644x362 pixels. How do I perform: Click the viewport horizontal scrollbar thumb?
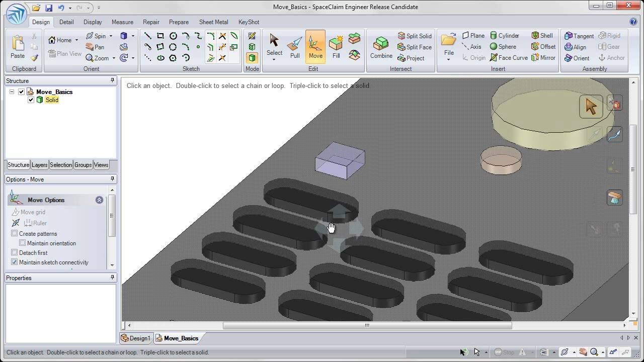pos(367,325)
